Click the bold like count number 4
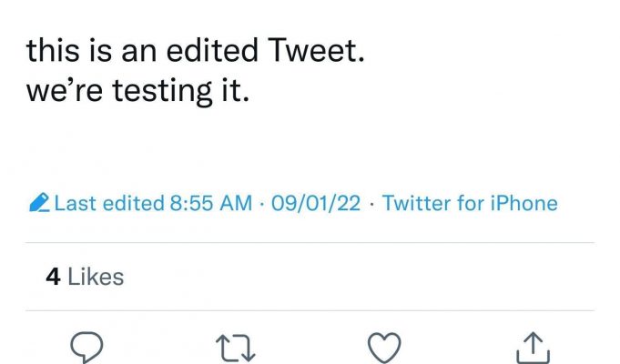 pos(53,277)
